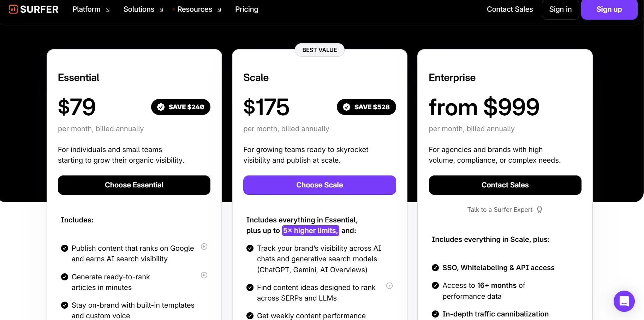Expand the Solutions dropdown menu
The height and width of the screenshot is (320, 644).
pos(143,9)
